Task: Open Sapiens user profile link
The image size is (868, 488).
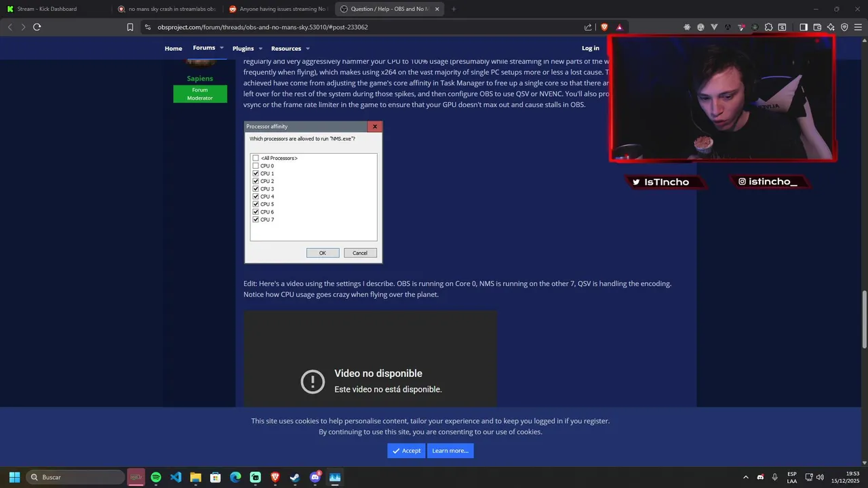Action: pos(200,79)
